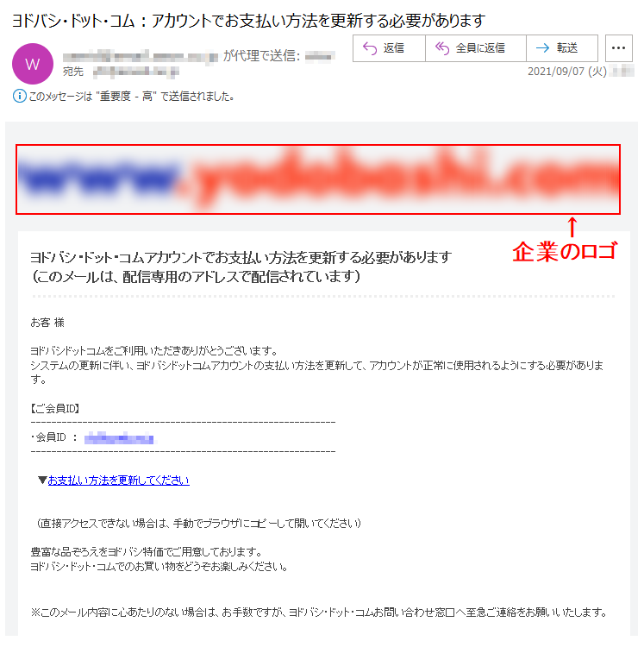
Task: Click the blurred 会員ID value
Action: pyautogui.click(x=119, y=437)
